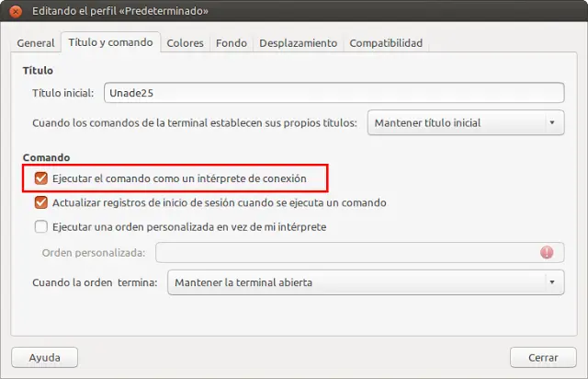Click the red warning icon in Orden personalizada field
Screen dimensions: 588x379
547,252
